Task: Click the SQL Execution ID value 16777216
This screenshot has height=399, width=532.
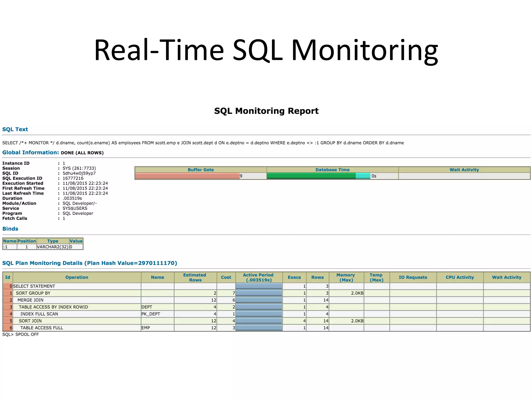Action: 73,178
